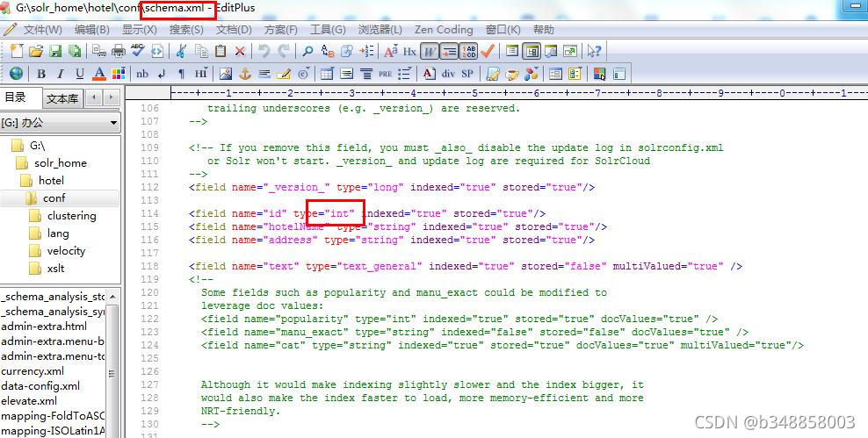
Task: Insert PRE preformatted tag
Action: [x=386, y=73]
